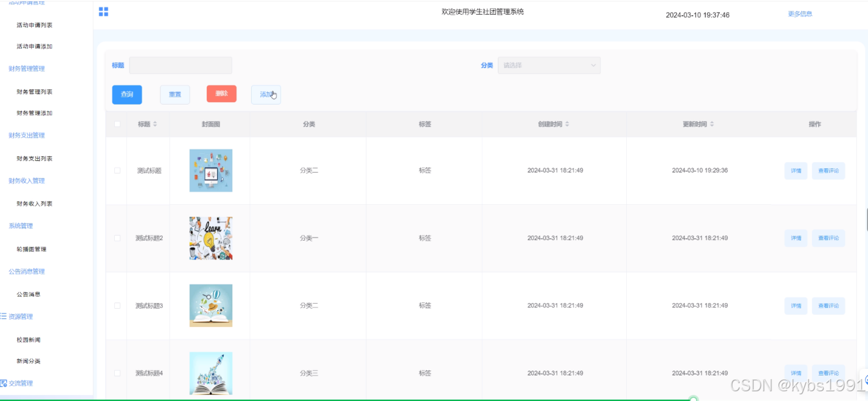The width and height of the screenshot is (868, 401).
Task: Open the Learn cover image of 测试标题2
Action: (211, 238)
